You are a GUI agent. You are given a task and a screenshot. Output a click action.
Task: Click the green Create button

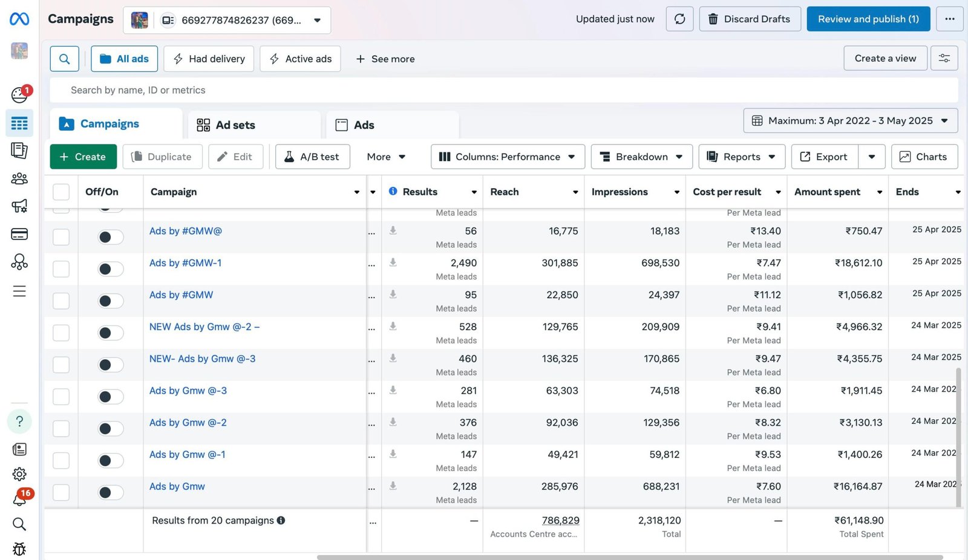83,157
